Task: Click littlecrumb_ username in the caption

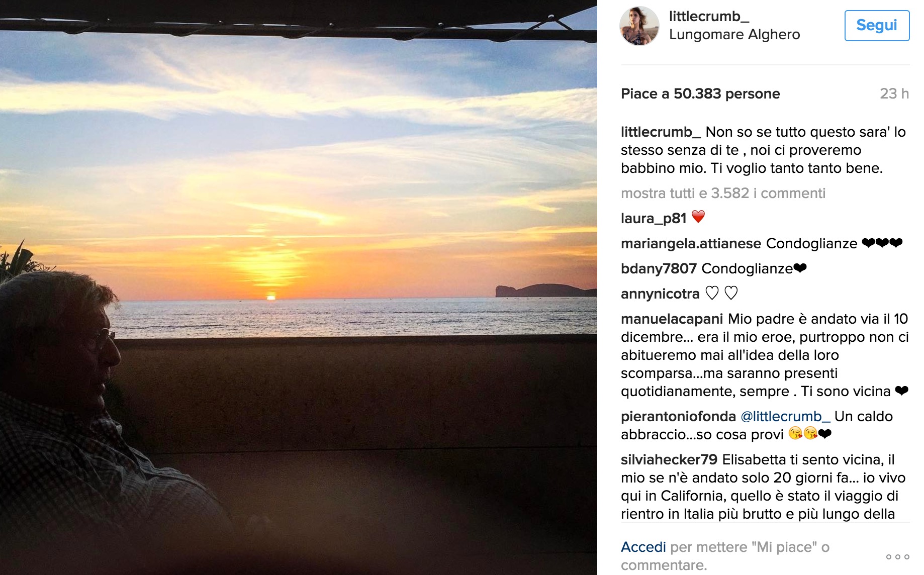Action: (x=660, y=132)
